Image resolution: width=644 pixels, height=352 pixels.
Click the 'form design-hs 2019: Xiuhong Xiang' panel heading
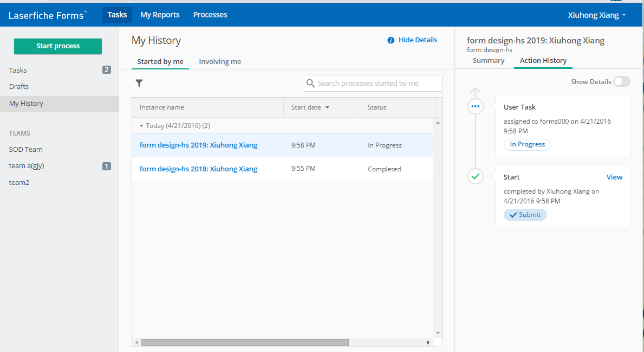click(536, 40)
